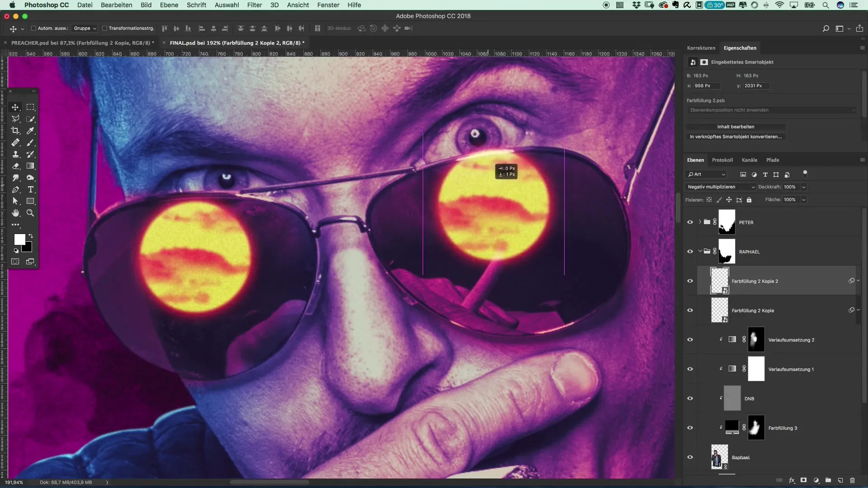Add a layer mask from panel footer
Image resolution: width=868 pixels, height=488 pixels.
[803, 480]
